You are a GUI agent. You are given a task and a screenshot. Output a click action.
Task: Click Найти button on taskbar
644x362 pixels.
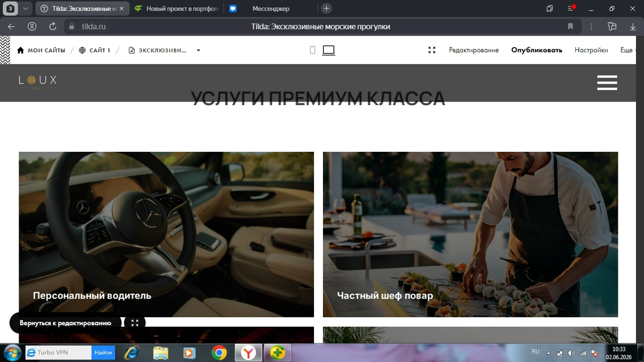tap(103, 352)
